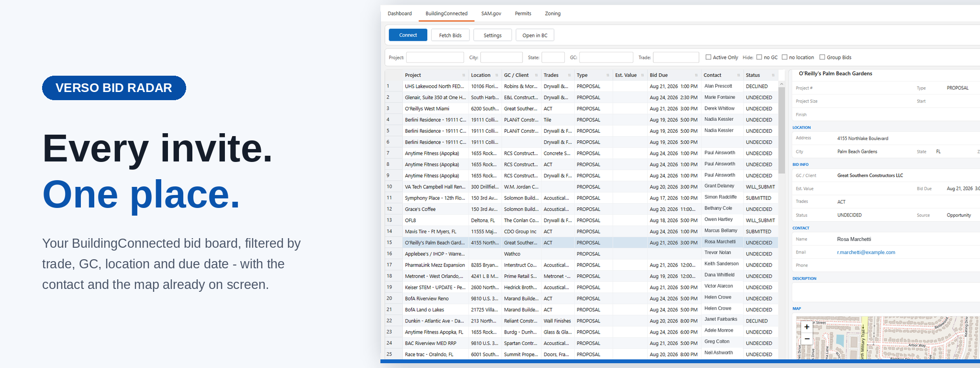Screen dimensions: 980x368
Task: Open the GC / Client column menu icon
Action: 536,75
